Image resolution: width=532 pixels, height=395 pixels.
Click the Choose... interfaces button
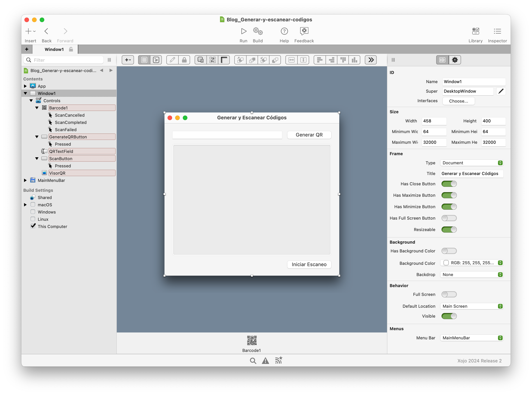coord(459,101)
